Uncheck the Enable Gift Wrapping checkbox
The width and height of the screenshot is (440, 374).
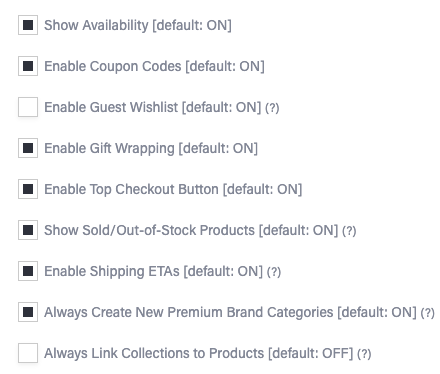[x=28, y=148]
